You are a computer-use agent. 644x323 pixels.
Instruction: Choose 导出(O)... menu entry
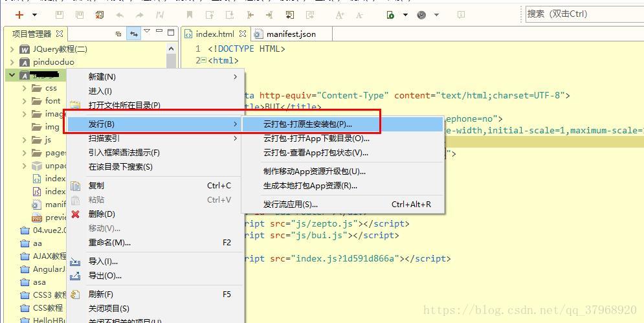[x=156, y=276]
